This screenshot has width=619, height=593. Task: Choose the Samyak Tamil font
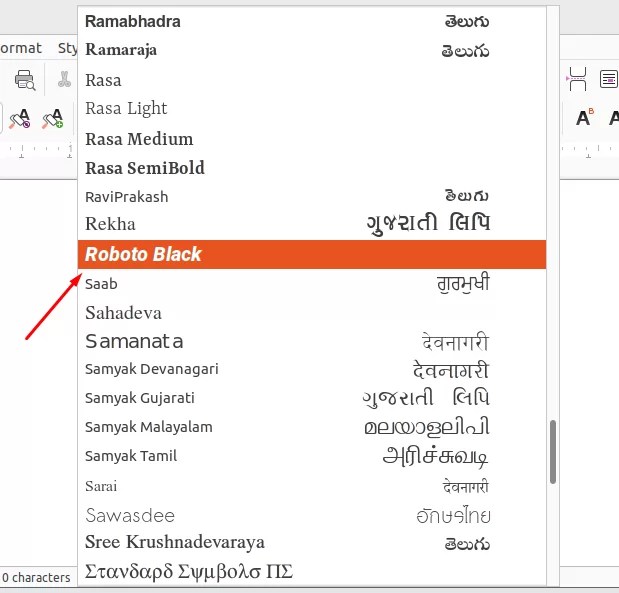tap(312, 456)
